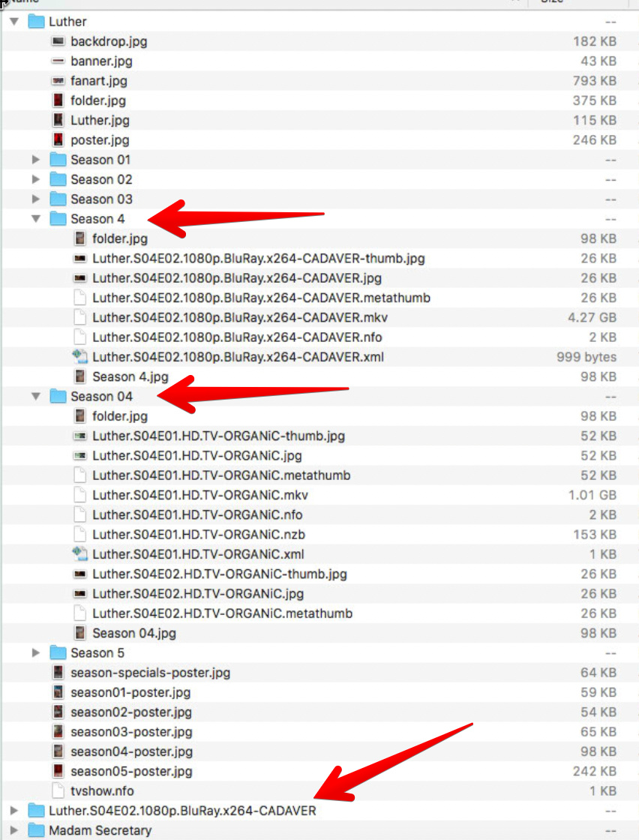This screenshot has height=840, width=639.
Task: Collapse the Season 04 folder
Action: pyautogui.click(x=36, y=397)
